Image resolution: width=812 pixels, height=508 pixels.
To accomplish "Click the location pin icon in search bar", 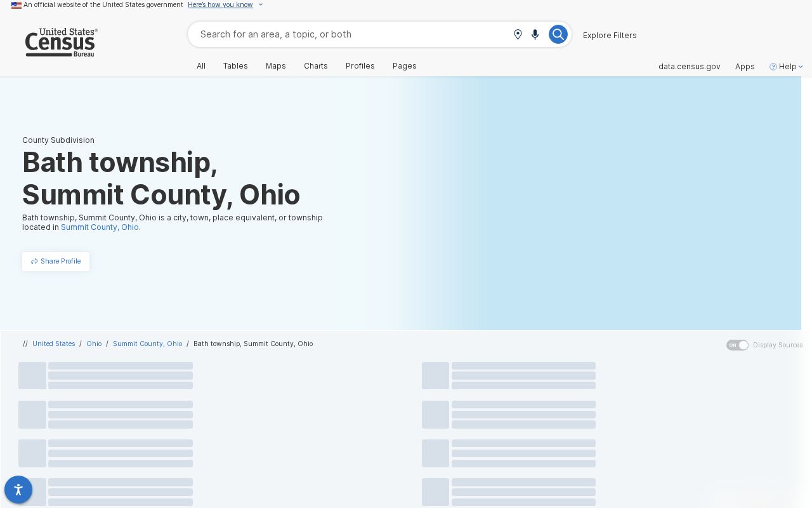I will click(518, 34).
